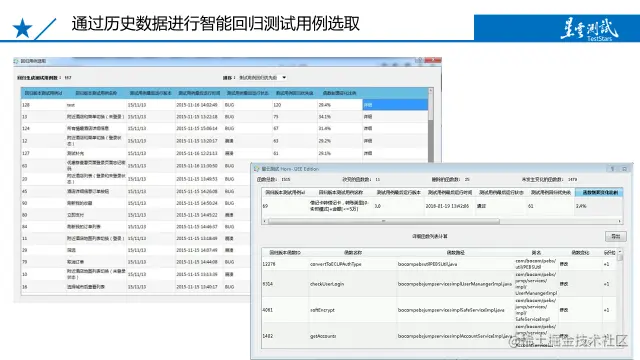Click the export button in the front window
This screenshot has width=640, height=360.
616,236
